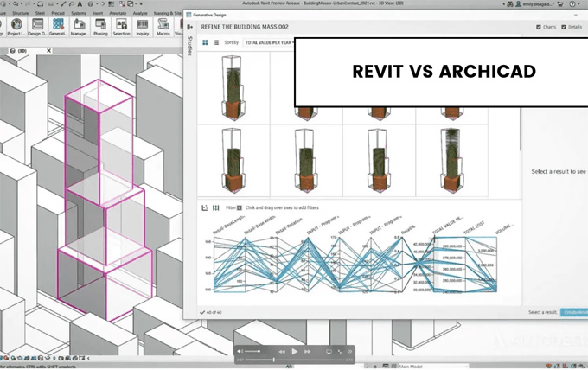Open the Precast ribbon tab
This screenshot has width=588, height=370.
(x=58, y=13)
